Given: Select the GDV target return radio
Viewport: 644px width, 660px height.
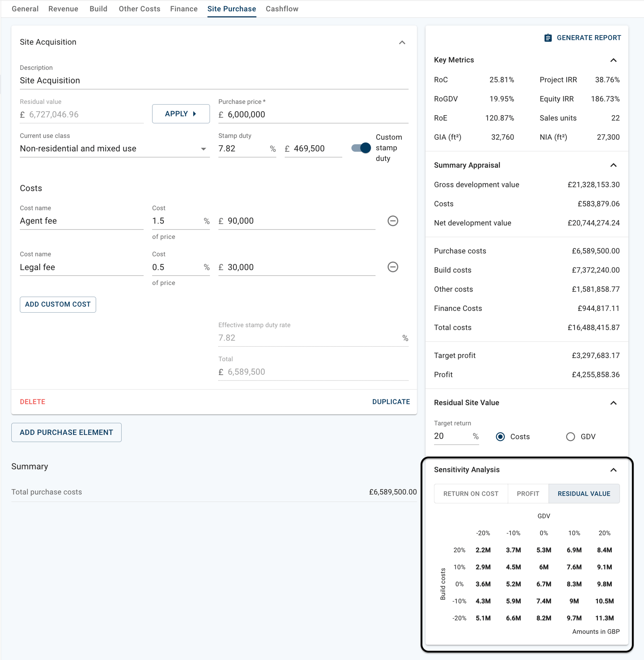Looking at the screenshot, I should pyautogui.click(x=571, y=437).
